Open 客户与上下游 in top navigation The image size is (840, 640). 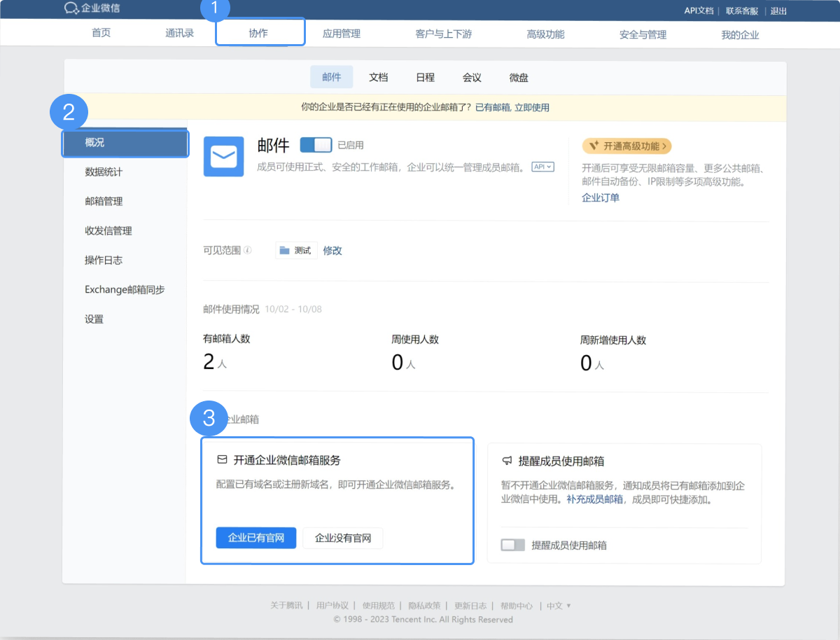coord(443,34)
